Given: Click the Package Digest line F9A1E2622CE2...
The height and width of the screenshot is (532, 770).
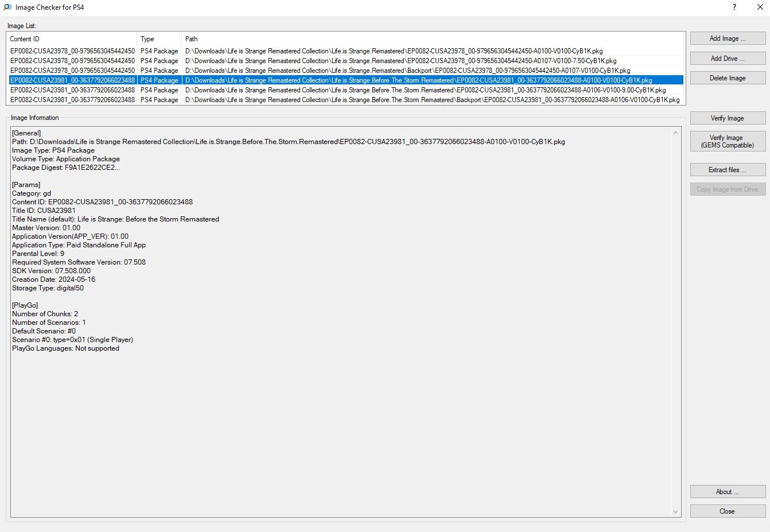Looking at the screenshot, I should (66, 168).
